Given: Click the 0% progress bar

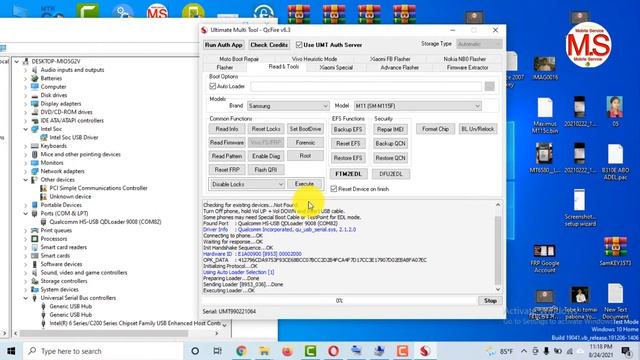Looking at the screenshot, I should [339, 301].
